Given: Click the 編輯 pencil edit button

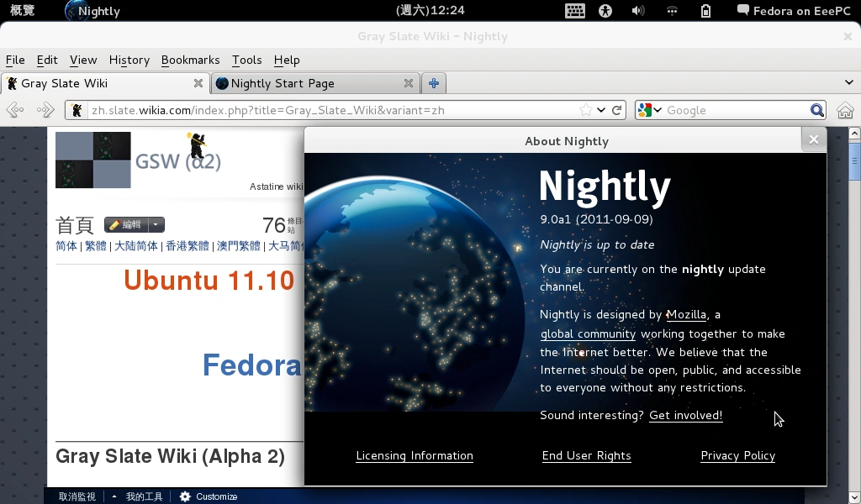Looking at the screenshot, I should 128,224.
